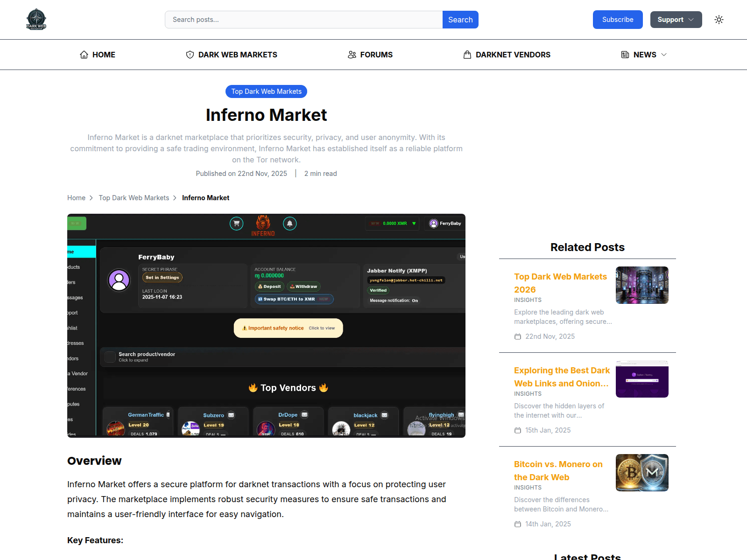Open the FORUMS menu item
The height and width of the screenshot is (560, 747).
click(370, 55)
